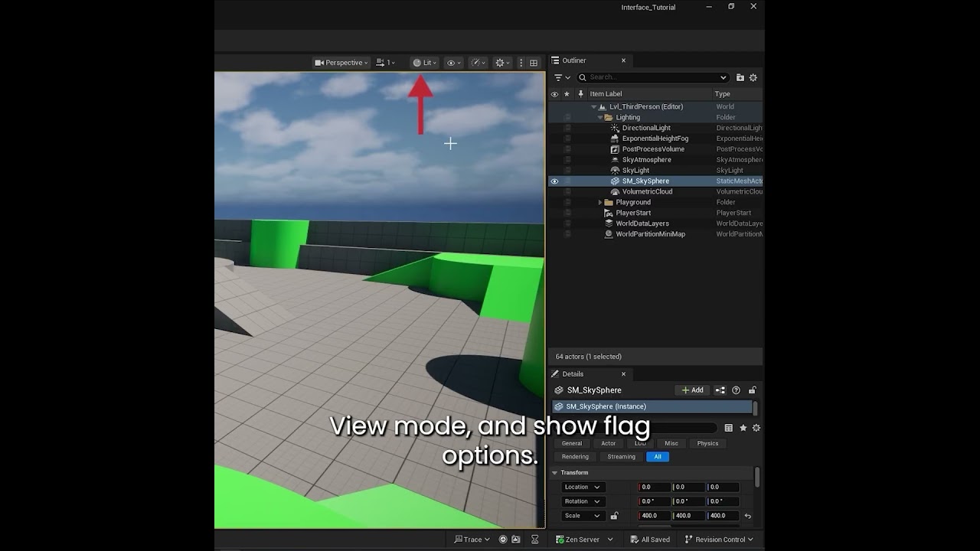Click the Add component button
This screenshot has width=980, height=551.
[x=692, y=390]
